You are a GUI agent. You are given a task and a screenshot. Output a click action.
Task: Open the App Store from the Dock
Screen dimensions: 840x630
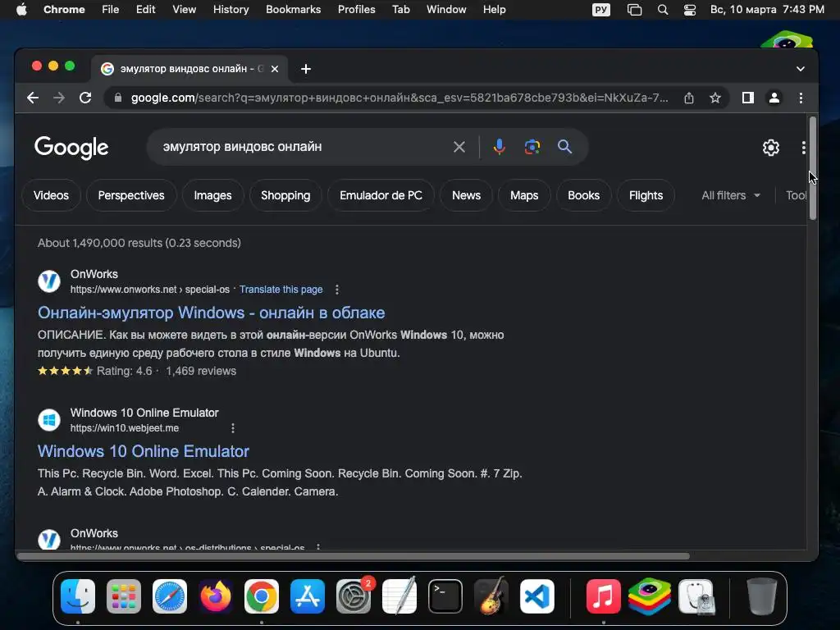[308, 596]
